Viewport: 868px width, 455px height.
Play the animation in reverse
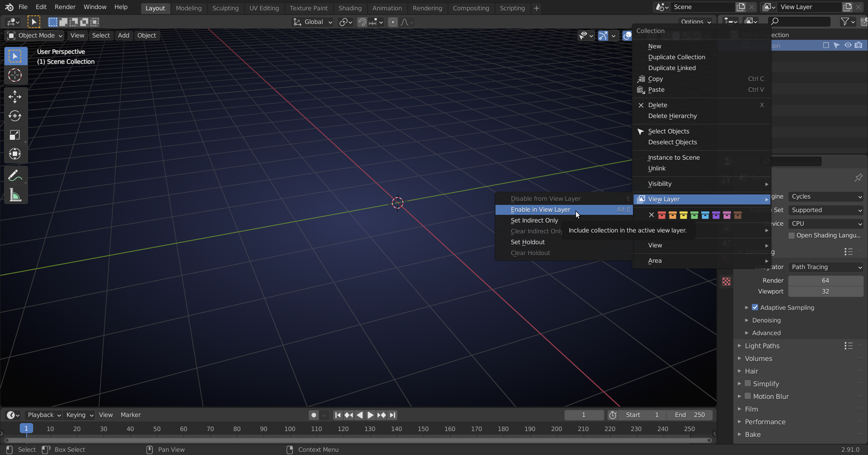pyautogui.click(x=359, y=415)
